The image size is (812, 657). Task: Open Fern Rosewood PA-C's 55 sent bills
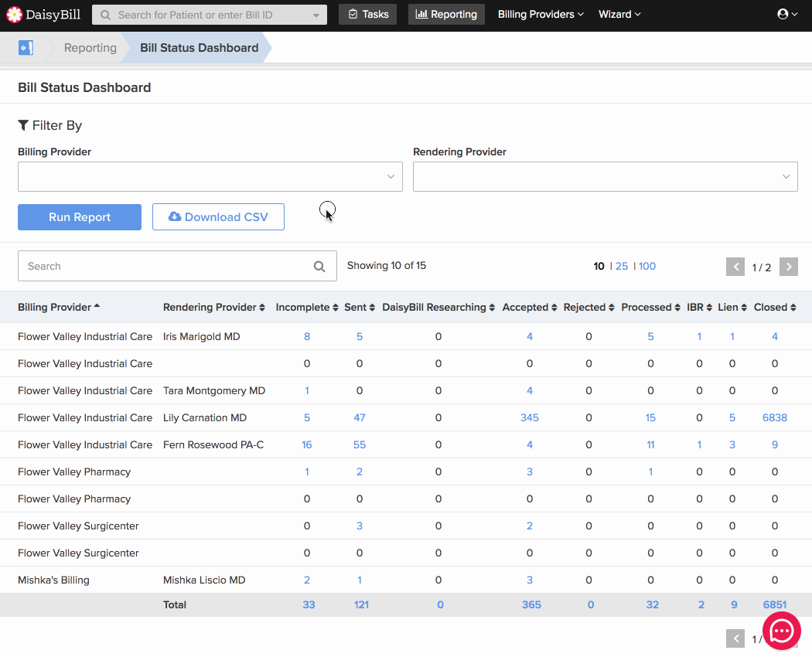point(360,444)
